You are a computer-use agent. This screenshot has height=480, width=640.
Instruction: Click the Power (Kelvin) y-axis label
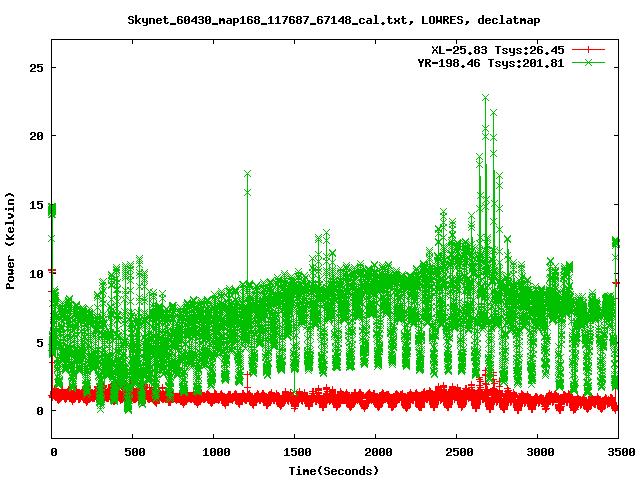[x=10, y=241]
